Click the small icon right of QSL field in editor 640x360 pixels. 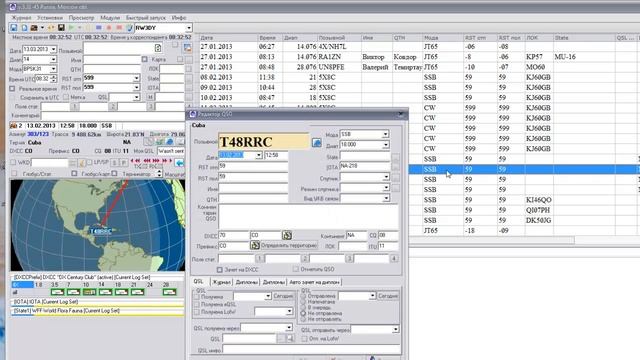290,338
